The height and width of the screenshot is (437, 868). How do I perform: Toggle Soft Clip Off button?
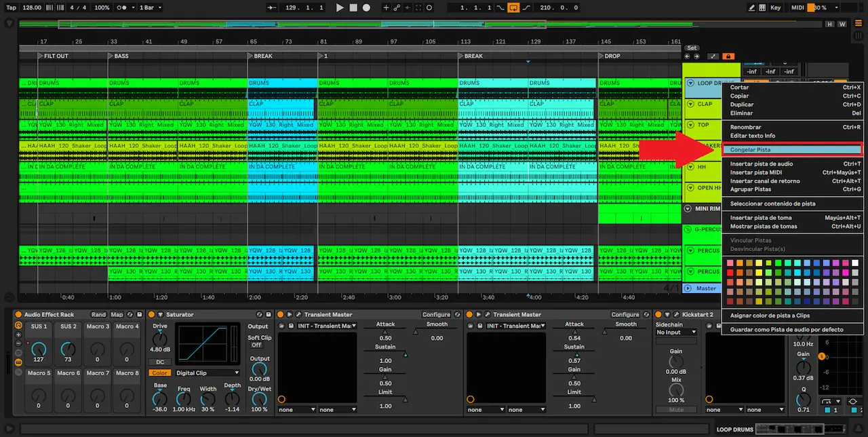[x=257, y=345]
